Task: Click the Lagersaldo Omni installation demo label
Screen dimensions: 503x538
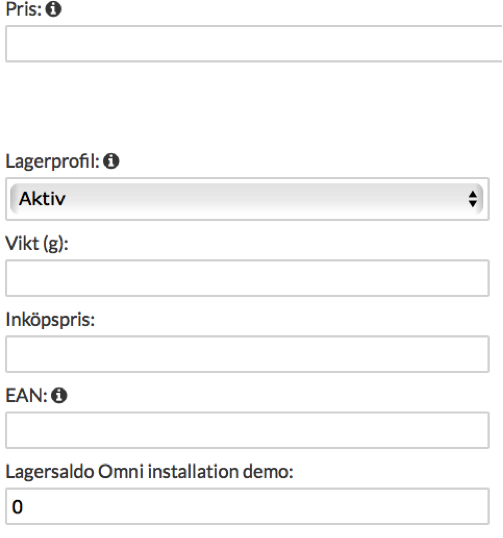Action: [150, 471]
